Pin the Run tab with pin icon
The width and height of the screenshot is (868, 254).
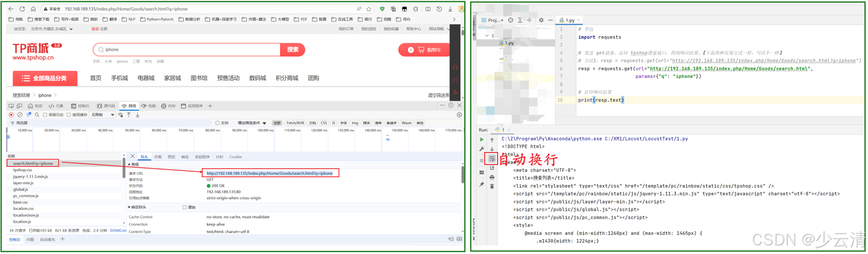click(x=482, y=185)
